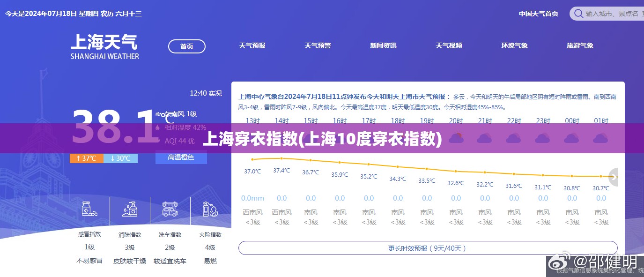
Task: Click the 皮肤较干燥 index description
Action: [130, 261]
